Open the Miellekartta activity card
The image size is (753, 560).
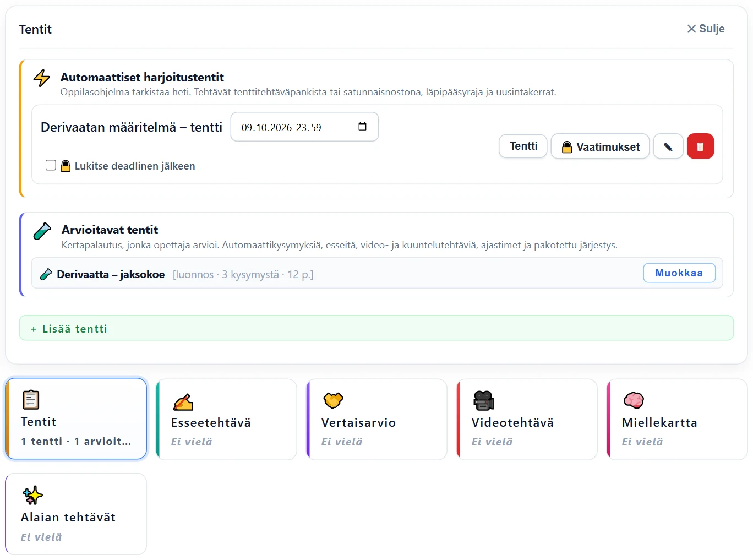[x=677, y=419]
